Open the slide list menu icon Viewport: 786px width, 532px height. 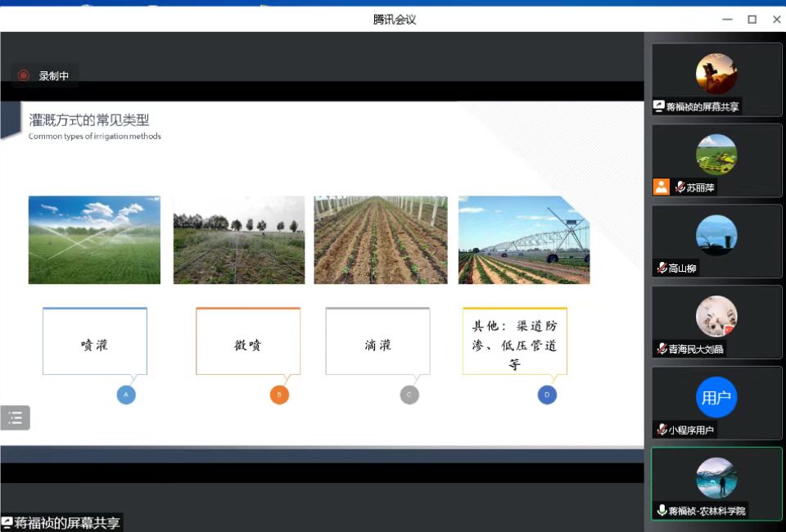click(15, 417)
